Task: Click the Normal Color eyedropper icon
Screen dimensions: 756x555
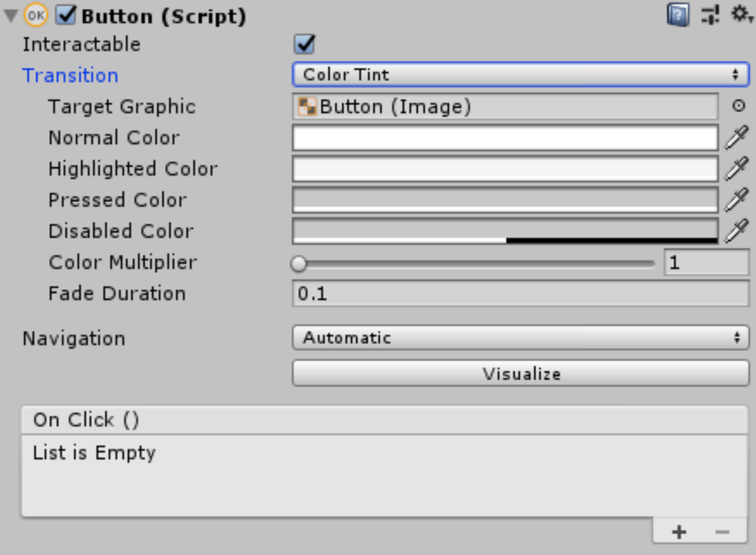Action: 736,138
